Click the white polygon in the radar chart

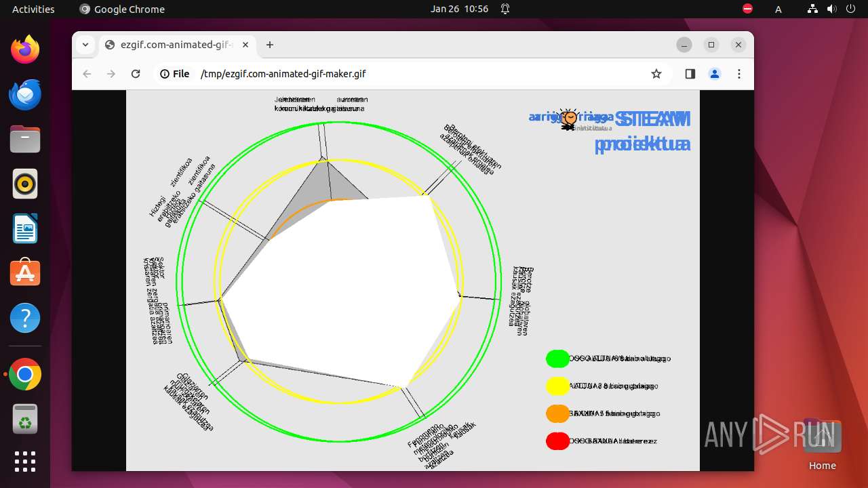[x=341, y=291]
